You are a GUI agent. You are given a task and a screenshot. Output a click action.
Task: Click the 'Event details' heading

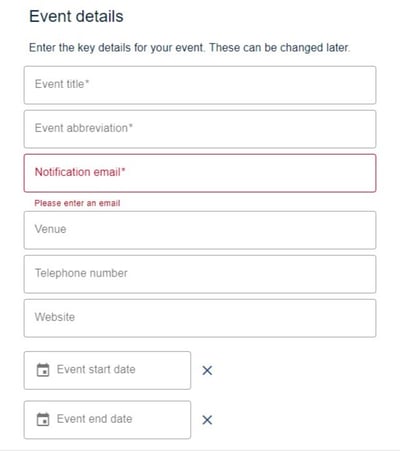coord(76,16)
